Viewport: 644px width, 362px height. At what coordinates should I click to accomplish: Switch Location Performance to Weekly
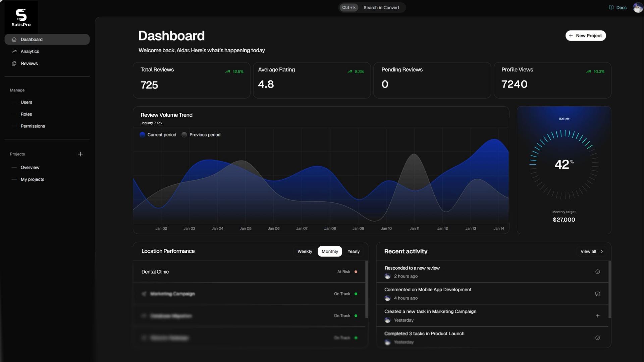pos(305,251)
